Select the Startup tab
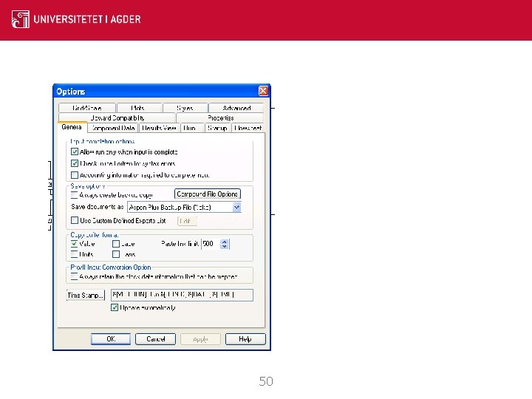The image size is (532, 399). tap(218, 128)
